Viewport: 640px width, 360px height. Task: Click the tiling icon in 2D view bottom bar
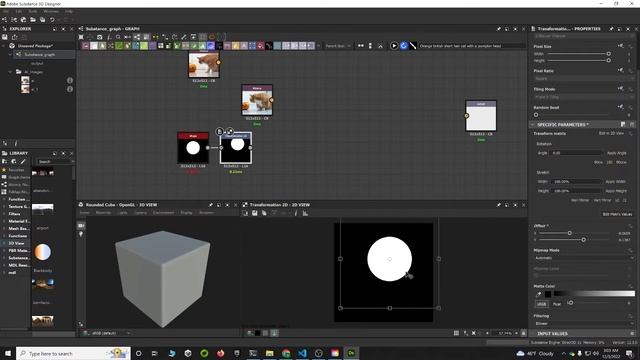click(456, 333)
